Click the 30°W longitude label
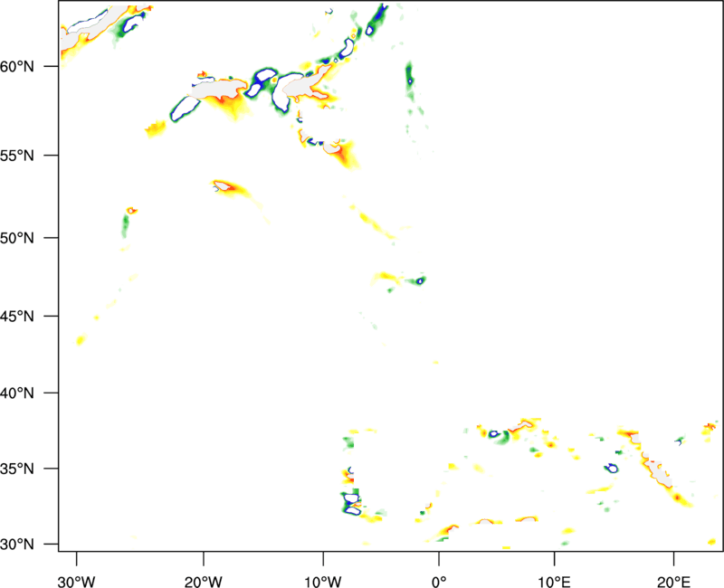 coord(76,582)
